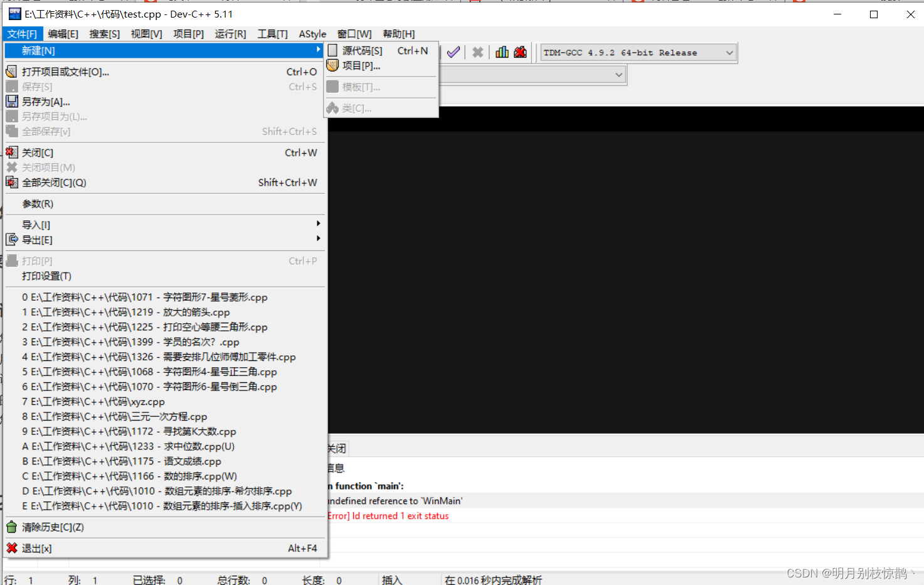
Task: Click the 源代码[S] new source file icon
Action: [332, 50]
